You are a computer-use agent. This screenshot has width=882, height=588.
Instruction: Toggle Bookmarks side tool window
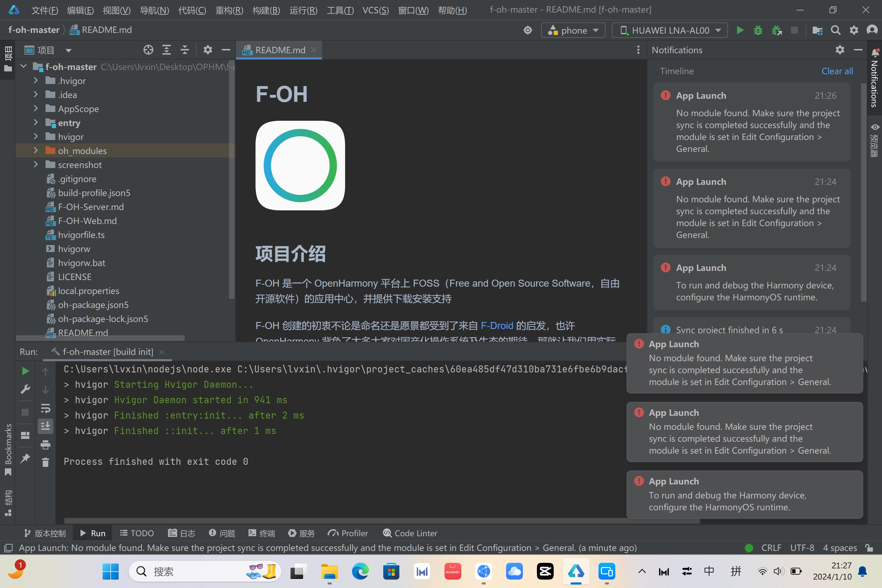[x=8, y=450]
